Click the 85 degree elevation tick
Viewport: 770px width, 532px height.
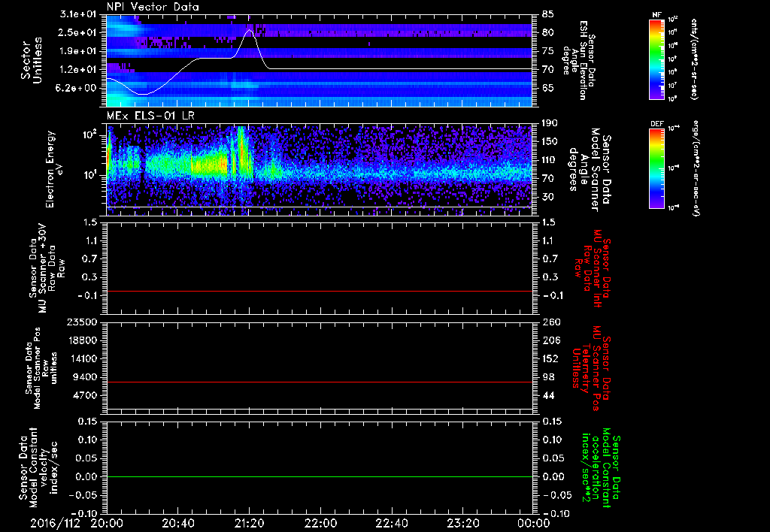548,14
